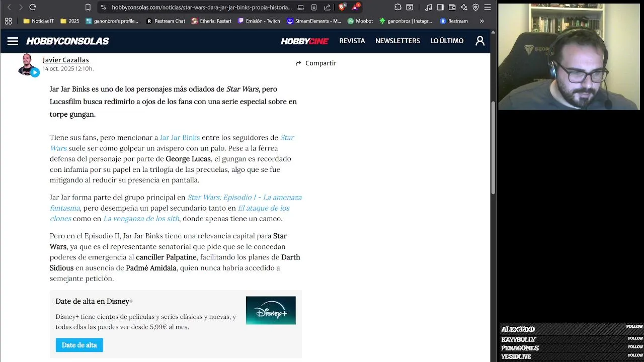Click the ALEX33XD follower name

(518, 329)
